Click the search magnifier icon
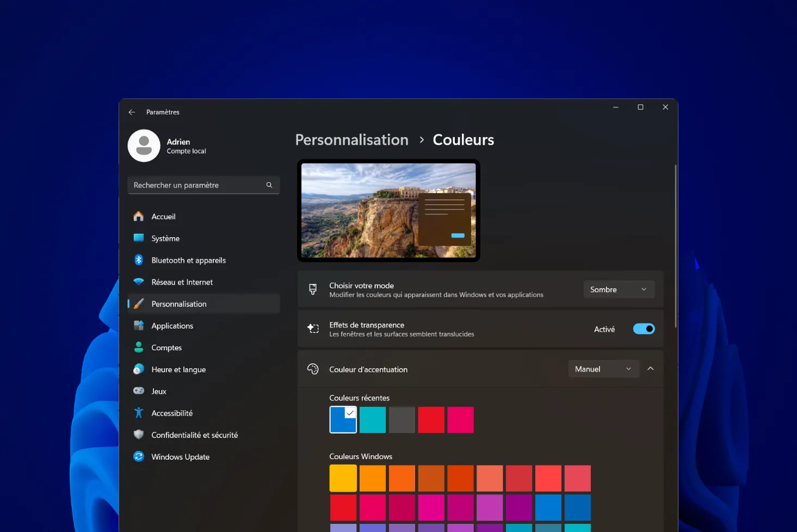Image resolution: width=797 pixels, height=532 pixels. (269, 185)
